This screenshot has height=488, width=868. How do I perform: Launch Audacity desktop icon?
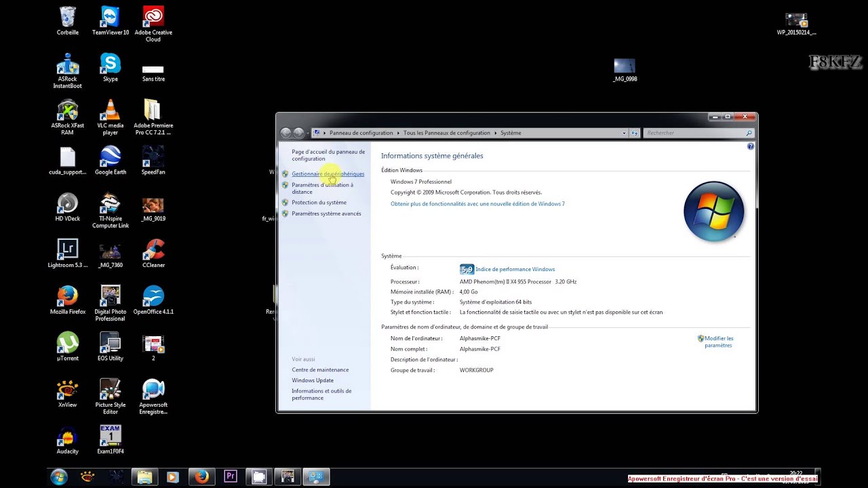[68, 439]
